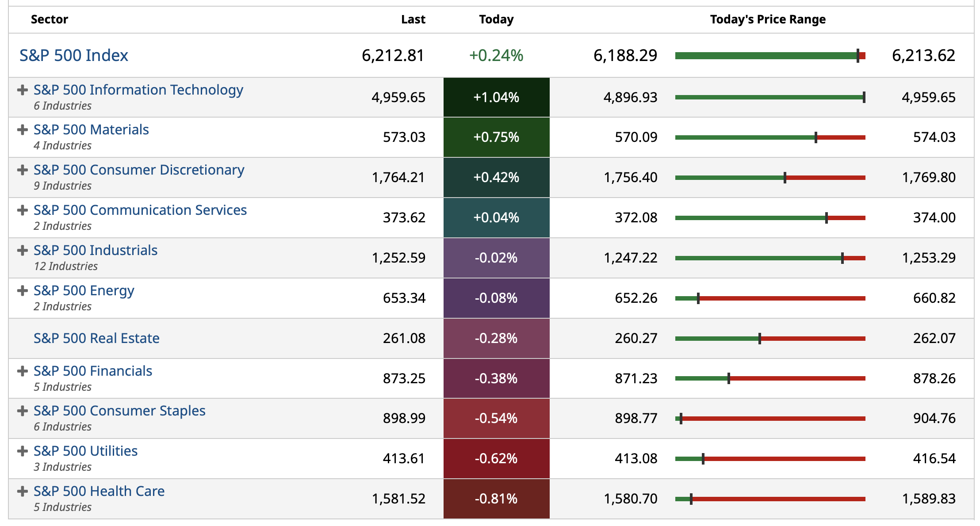Click plus icon next to Utilities
Screen dimensions: 980x526
click(x=22, y=451)
